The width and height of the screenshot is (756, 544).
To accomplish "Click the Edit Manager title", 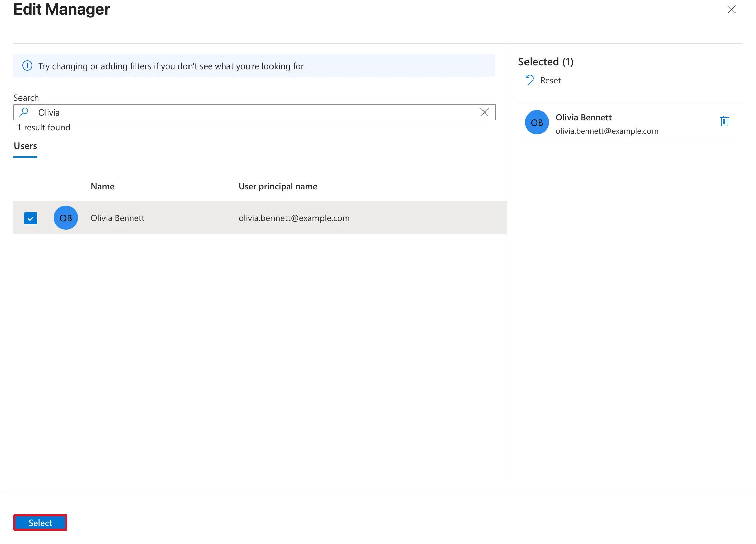I will coord(62,9).
